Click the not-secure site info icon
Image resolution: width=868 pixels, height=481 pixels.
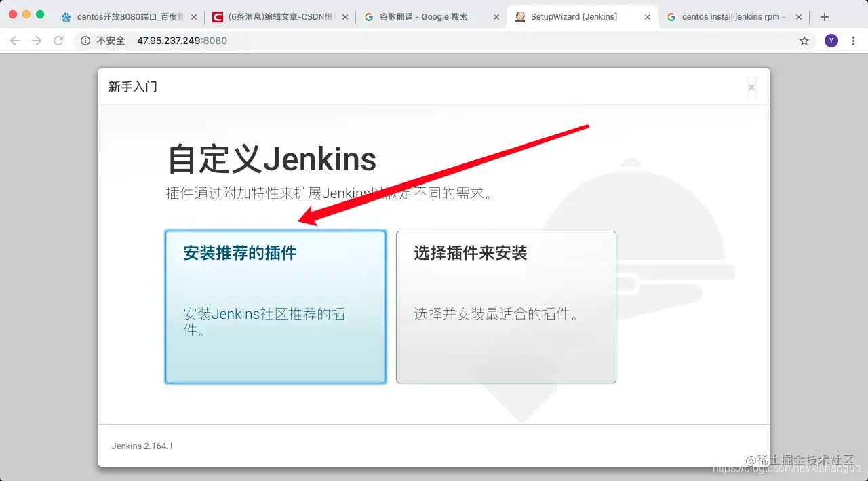coord(85,41)
